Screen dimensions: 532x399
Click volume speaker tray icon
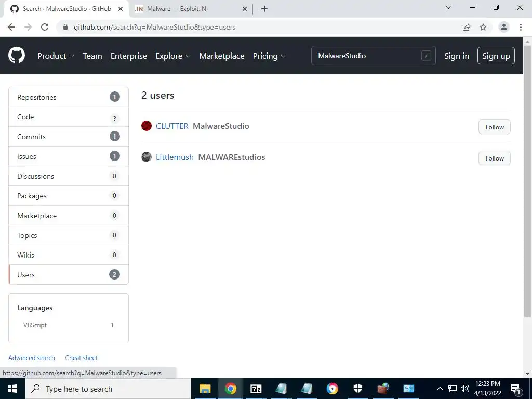click(x=465, y=389)
